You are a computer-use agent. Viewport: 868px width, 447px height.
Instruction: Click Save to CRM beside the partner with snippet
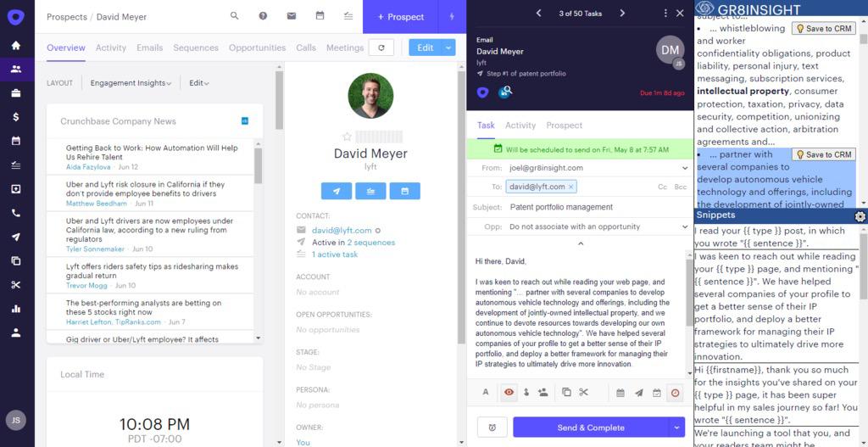pyautogui.click(x=824, y=154)
